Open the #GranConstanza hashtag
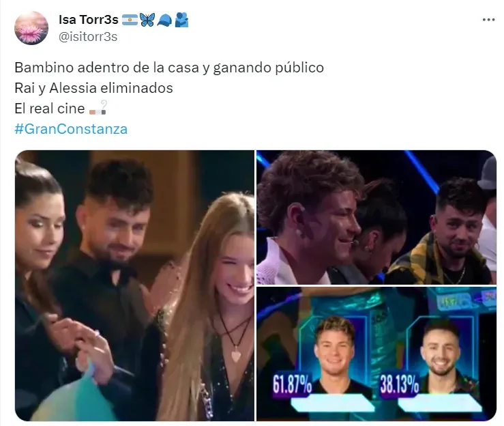Screen dimensions: 504x426 pyautogui.click(x=71, y=129)
